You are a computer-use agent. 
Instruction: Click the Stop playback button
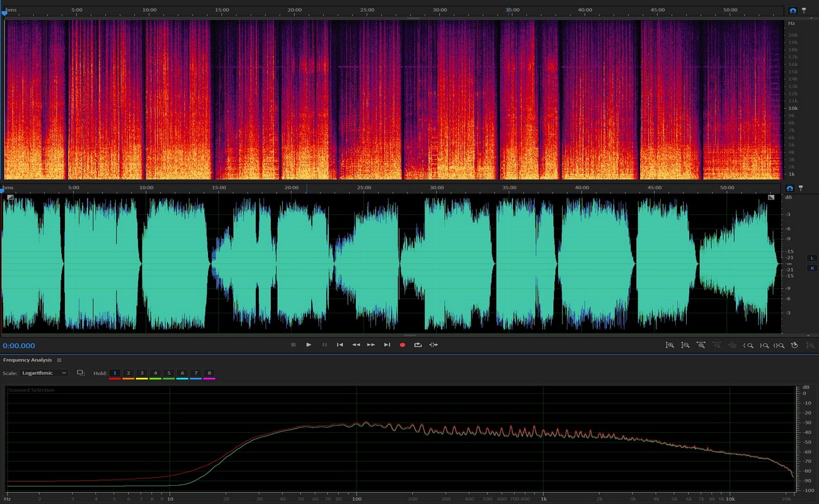click(x=293, y=345)
